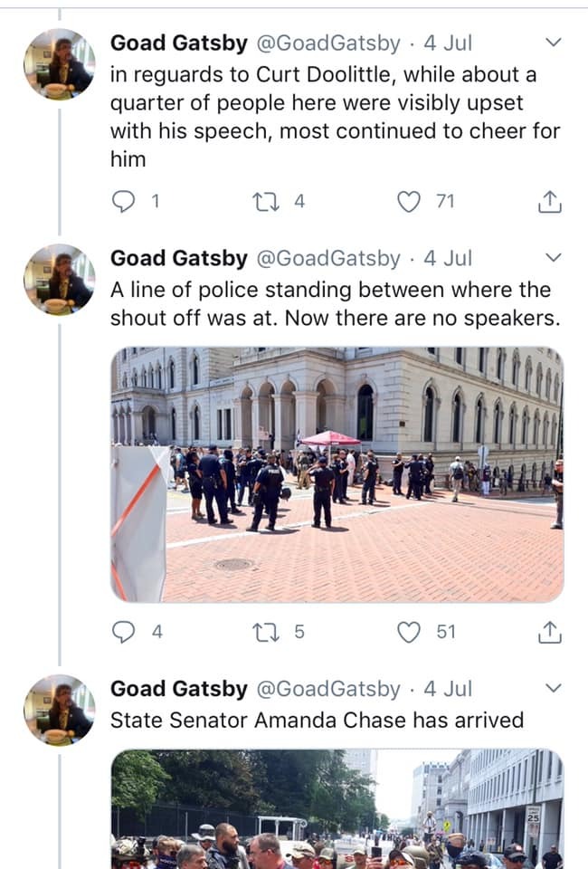
Task: Like the tweet with 71 likes
Action: point(410,202)
